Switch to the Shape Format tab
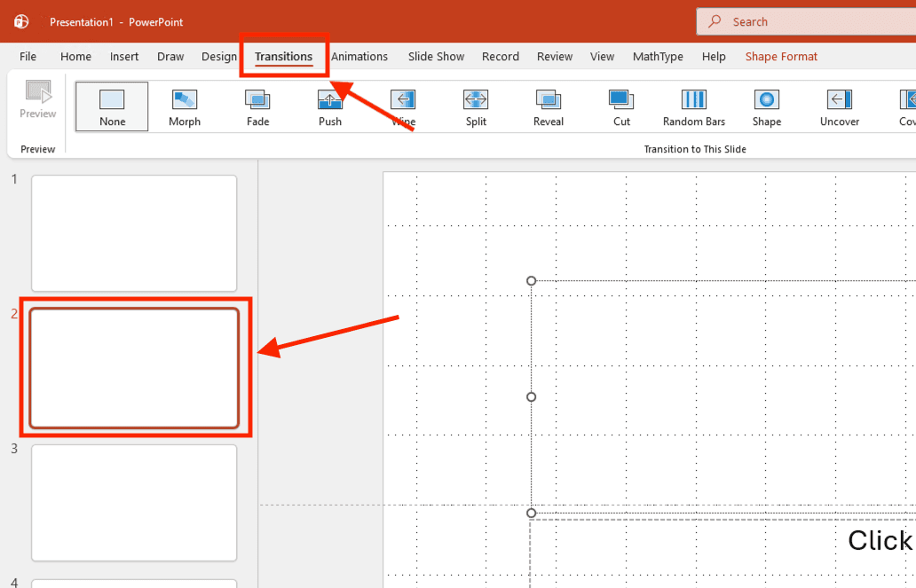The height and width of the screenshot is (588, 916). click(x=781, y=57)
